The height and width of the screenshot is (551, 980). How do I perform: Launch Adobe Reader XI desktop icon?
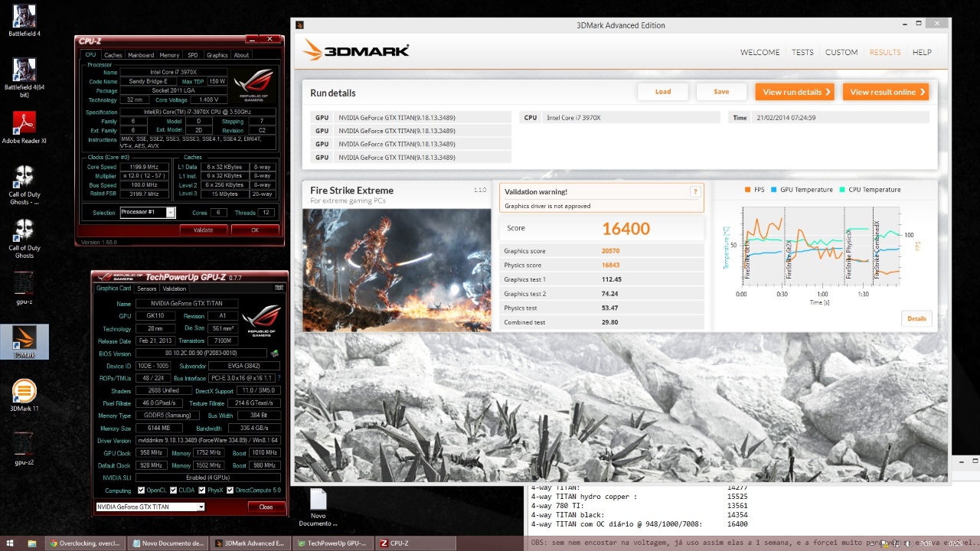coord(24,127)
